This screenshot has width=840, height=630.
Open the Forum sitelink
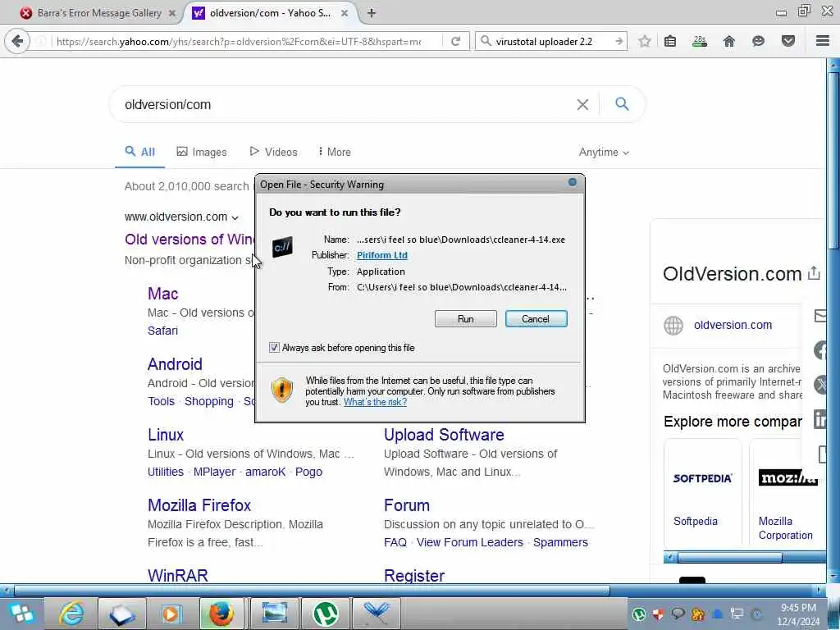tap(407, 505)
